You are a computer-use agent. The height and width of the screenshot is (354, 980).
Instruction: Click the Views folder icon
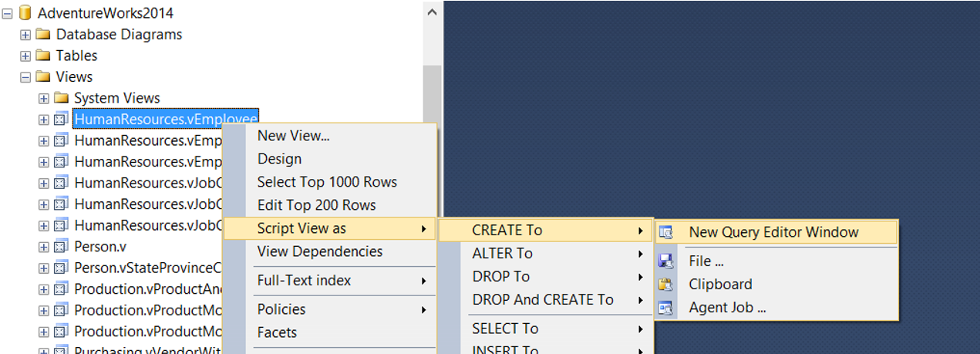pos(43,77)
